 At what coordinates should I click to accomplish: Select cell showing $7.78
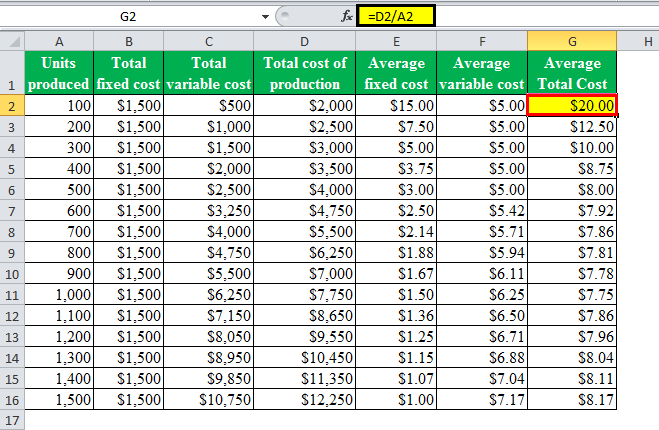pyautogui.click(x=572, y=273)
